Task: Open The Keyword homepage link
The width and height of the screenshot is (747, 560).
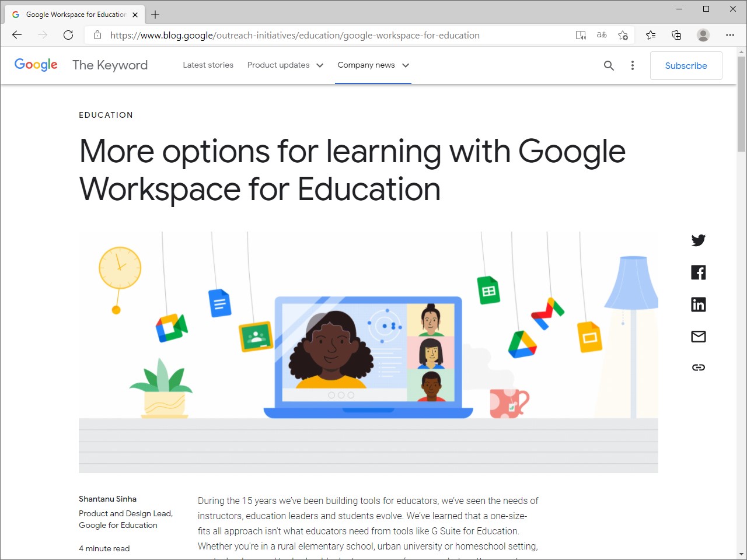Action: point(110,65)
